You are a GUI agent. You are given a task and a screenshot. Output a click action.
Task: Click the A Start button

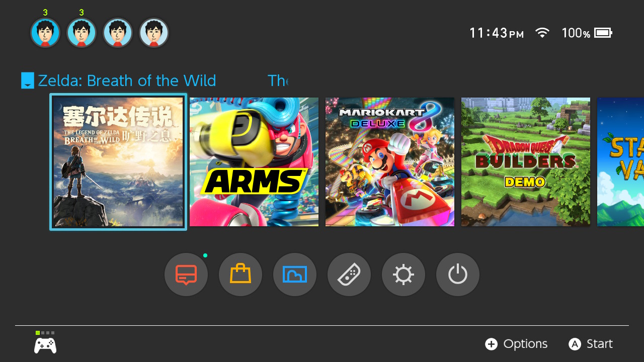(x=591, y=344)
